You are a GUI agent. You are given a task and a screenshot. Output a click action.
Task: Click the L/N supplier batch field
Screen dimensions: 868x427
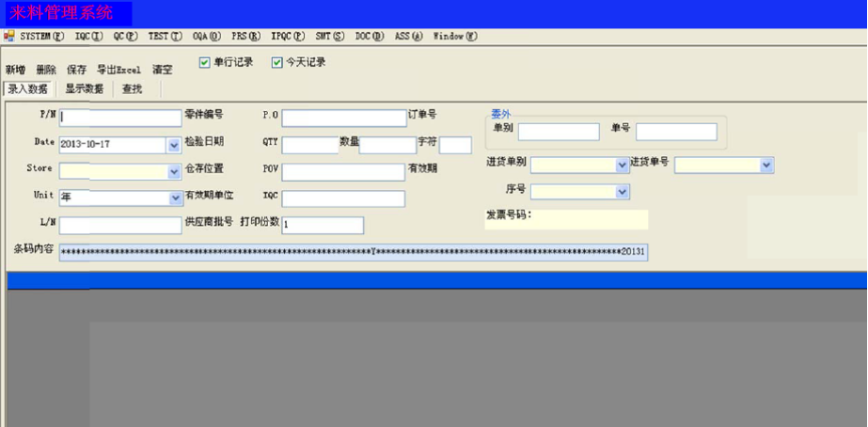pyautogui.click(x=120, y=226)
